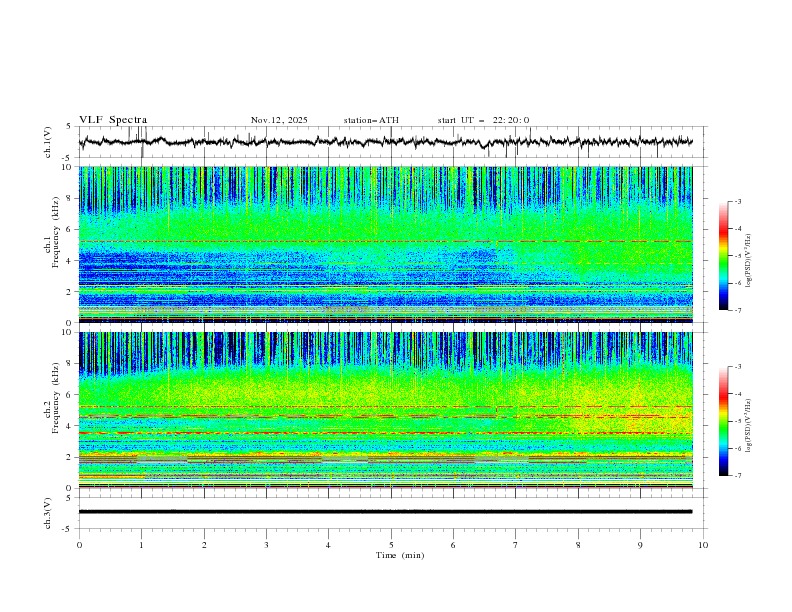This screenshot has width=792, height=612.
Task: Click the "1" tick on the time axis
Action: pos(141,545)
